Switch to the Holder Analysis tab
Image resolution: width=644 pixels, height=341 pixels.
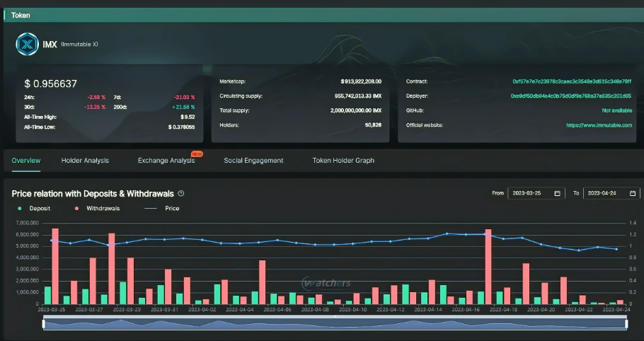coord(85,161)
